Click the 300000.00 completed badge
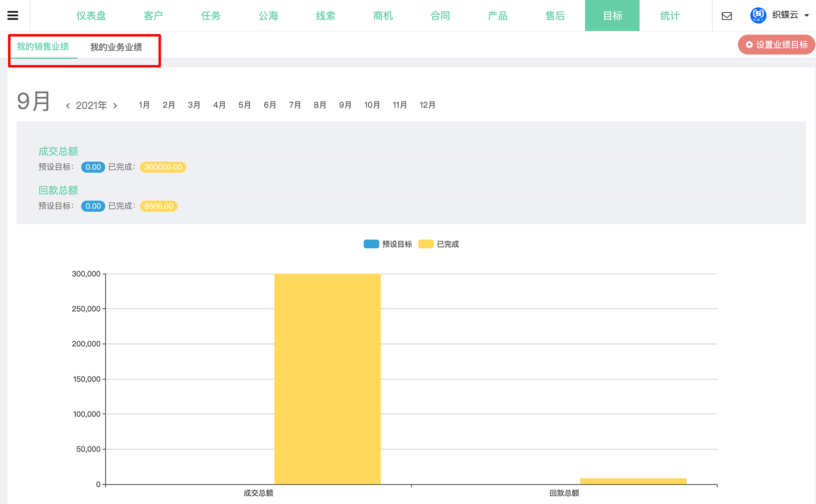The width and height of the screenshot is (816, 504). (163, 167)
